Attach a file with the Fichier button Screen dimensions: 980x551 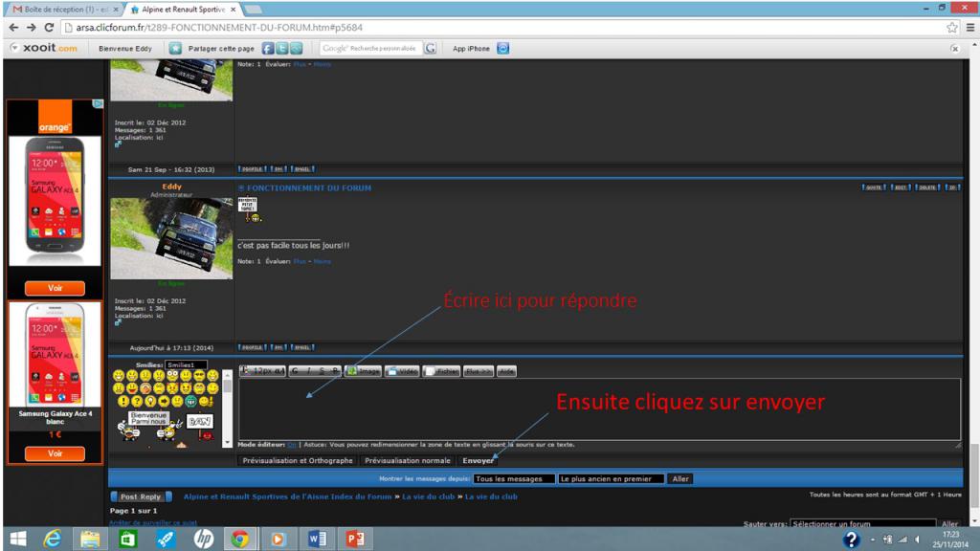tap(441, 371)
